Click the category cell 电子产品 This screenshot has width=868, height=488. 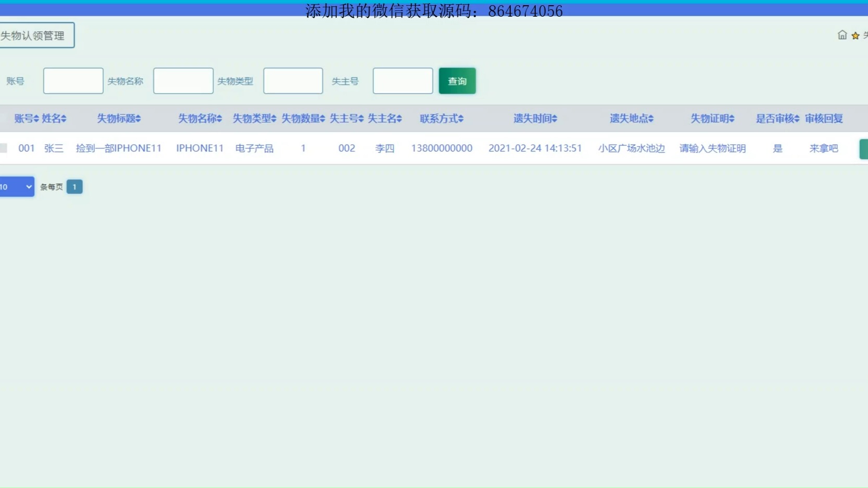click(x=254, y=148)
